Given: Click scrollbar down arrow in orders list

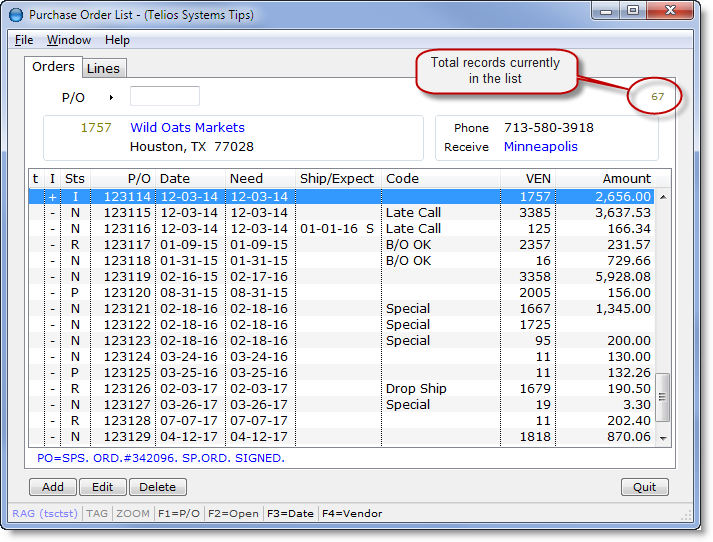Looking at the screenshot, I should pos(662,438).
